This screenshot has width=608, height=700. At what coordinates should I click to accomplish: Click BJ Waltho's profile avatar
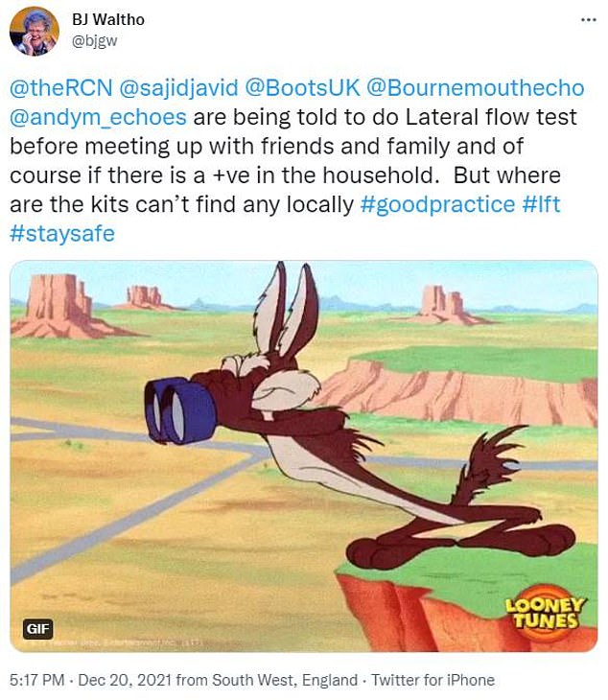[34, 32]
